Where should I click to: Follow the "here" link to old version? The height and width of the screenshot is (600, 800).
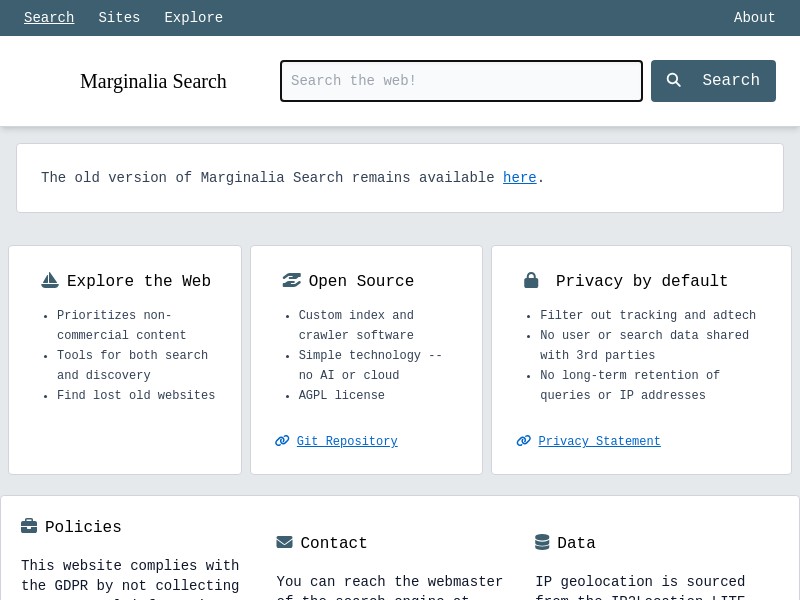(x=519, y=178)
